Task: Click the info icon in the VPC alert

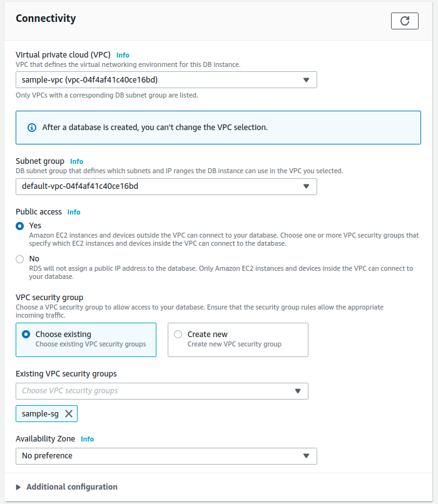Action: click(x=32, y=128)
